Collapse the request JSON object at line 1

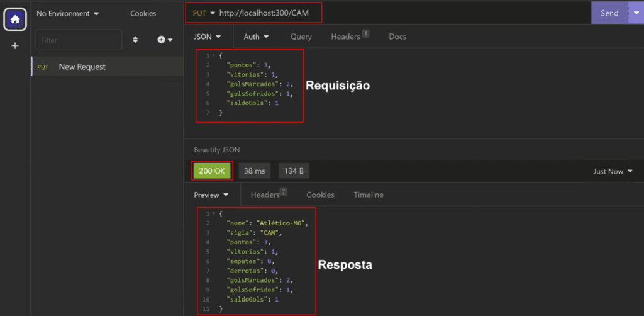click(214, 55)
